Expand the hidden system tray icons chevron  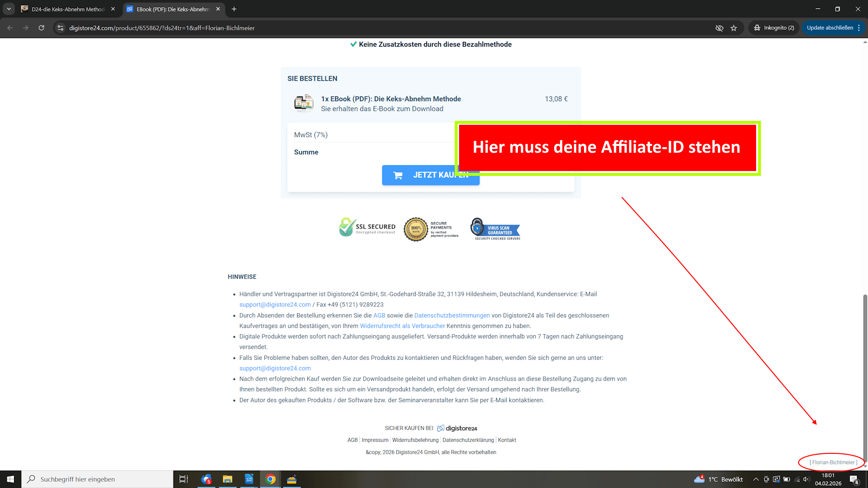[x=756, y=479]
